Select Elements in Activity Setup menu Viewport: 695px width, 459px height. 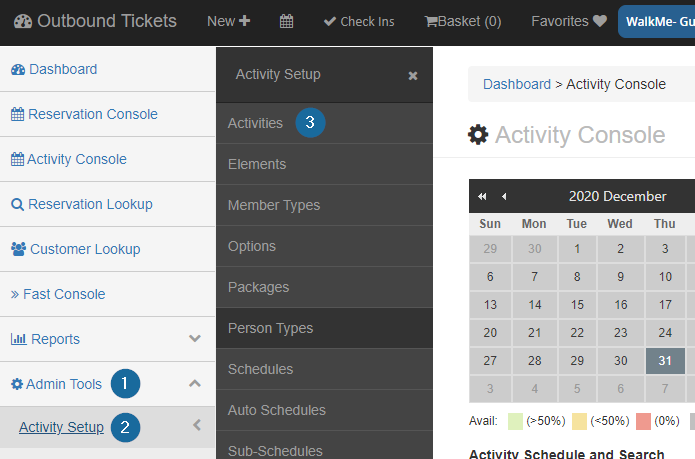(x=324, y=164)
